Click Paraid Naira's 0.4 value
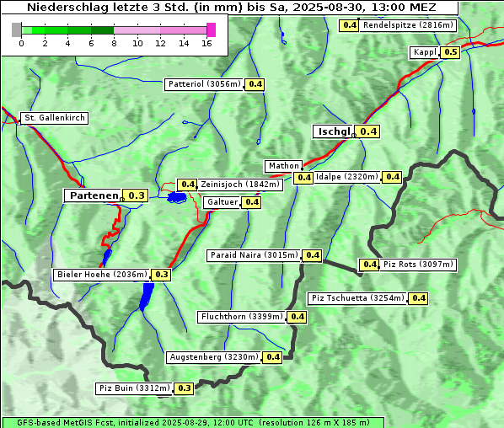Viewport: 504px width, 428px height. tap(312, 255)
